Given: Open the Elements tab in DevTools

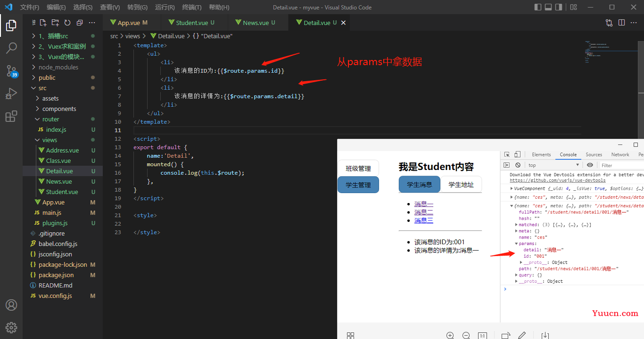Looking at the screenshot, I should pos(541,154).
